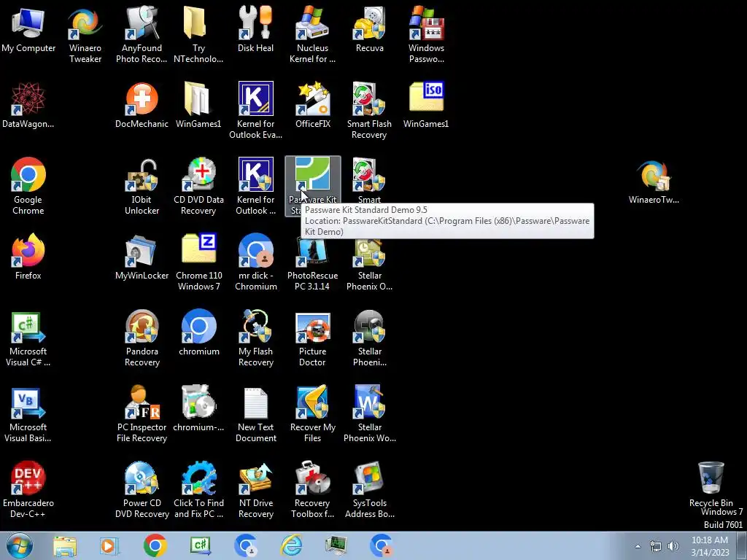The height and width of the screenshot is (560, 747).
Task: Launch Pandora Recovery shortcut
Action: click(x=142, y=338)
